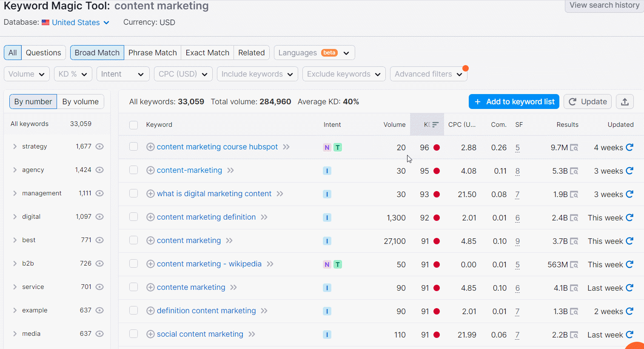Open SERP view for 5.3B results
The height and width of the screenshot is (349, 644).
click(x=574, y=171)
